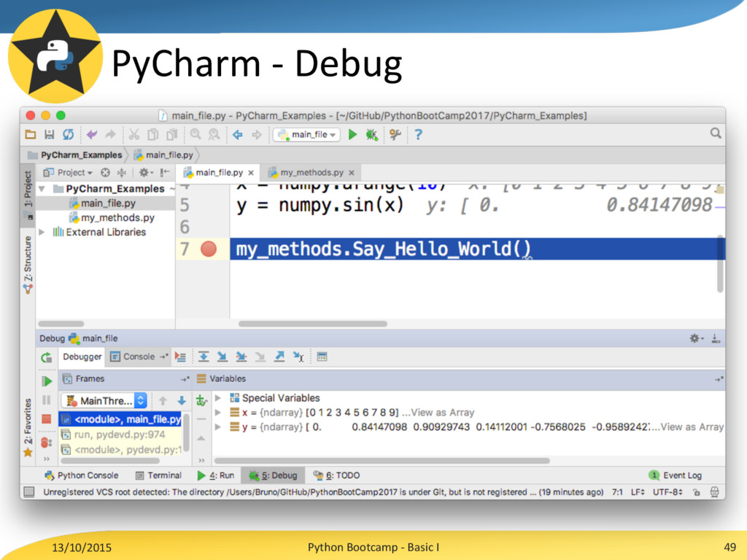The height and width of the screenshot is (560, 747).
Task: Select main_file.py in project tree
Action: 102,203
